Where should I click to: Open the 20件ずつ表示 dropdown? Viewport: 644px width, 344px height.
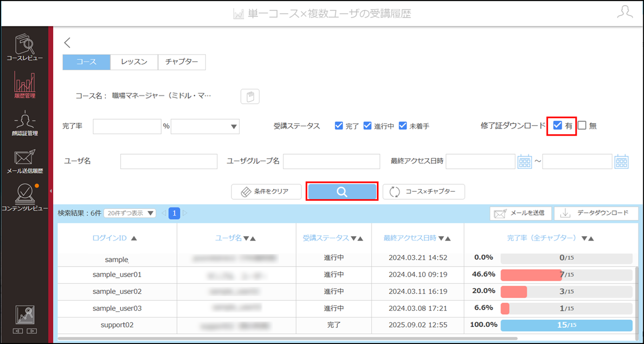[x=130, y=213]
